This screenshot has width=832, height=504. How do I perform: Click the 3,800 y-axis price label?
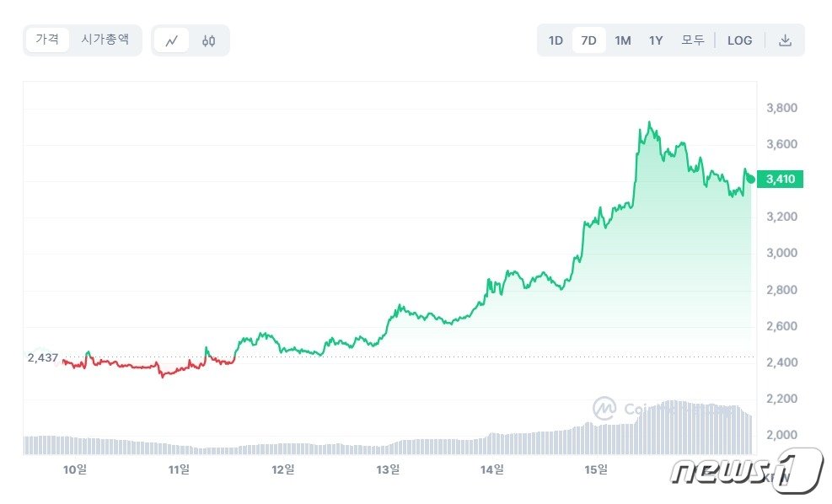coord(781,108)
